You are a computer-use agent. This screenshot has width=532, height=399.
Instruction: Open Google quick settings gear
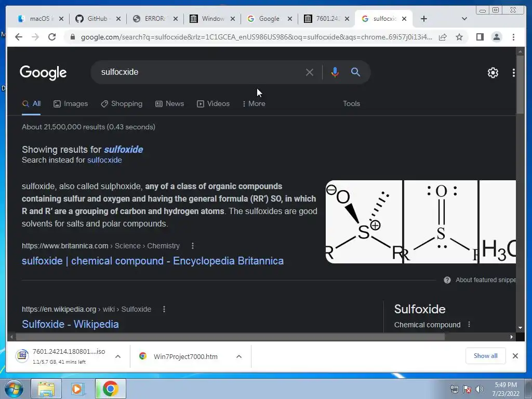click(493, 73)
